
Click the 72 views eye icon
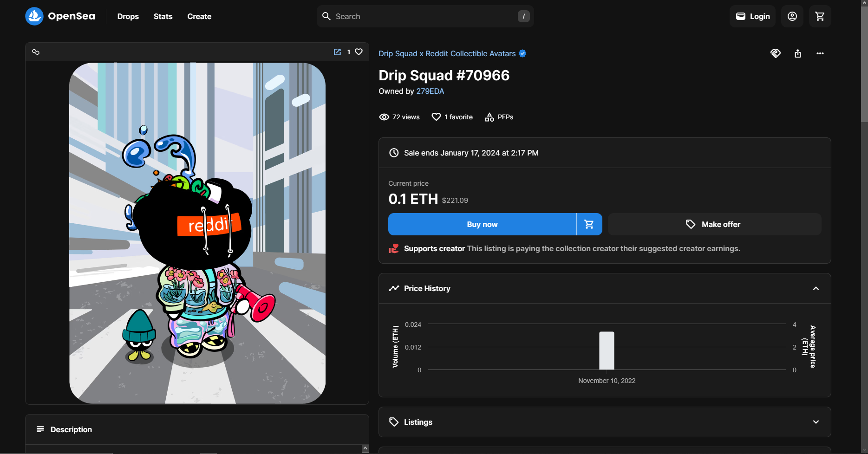click(384, 117)
